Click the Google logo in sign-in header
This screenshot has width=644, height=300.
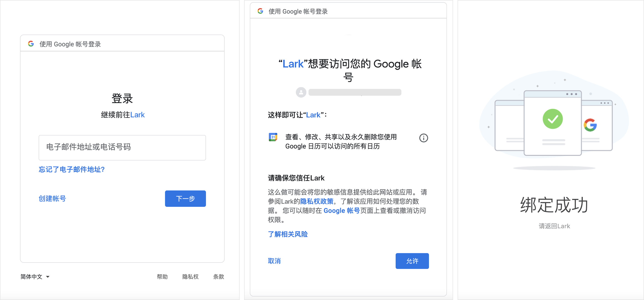click(31, 44)
